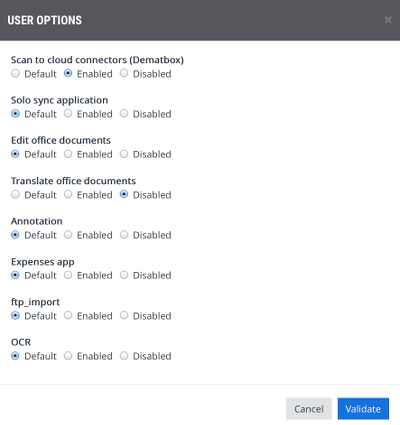Viewport: 400px width, 425px height.
Task: Click the Validate button
Action: click(x=363, y=409)
